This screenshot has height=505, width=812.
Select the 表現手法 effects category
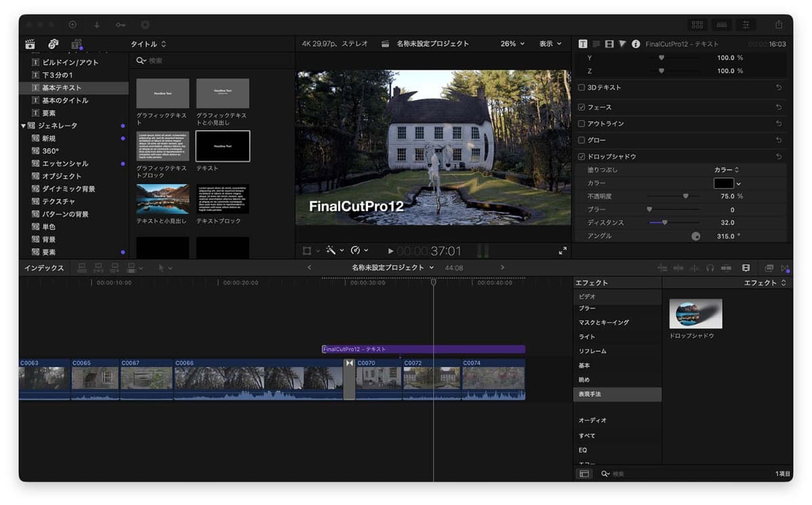coord(617,393)
